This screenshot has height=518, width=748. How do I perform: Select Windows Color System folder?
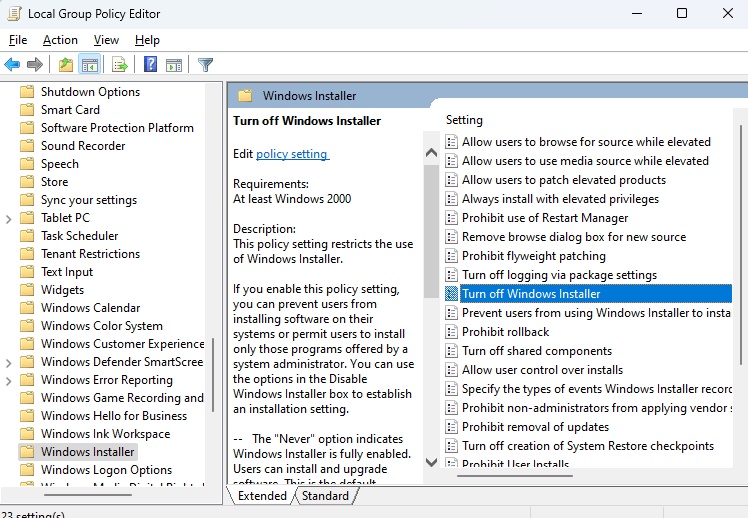pyautogui.click(x=102, y=325)
